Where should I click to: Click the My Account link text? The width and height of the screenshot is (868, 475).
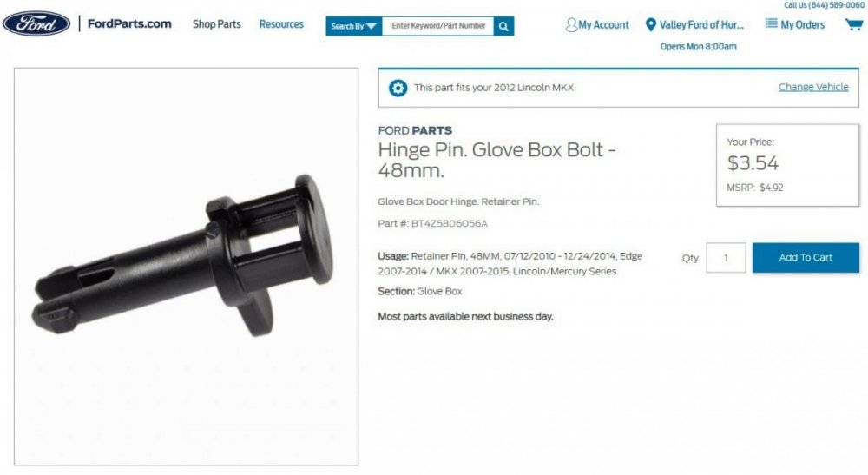tap(603, 25)
